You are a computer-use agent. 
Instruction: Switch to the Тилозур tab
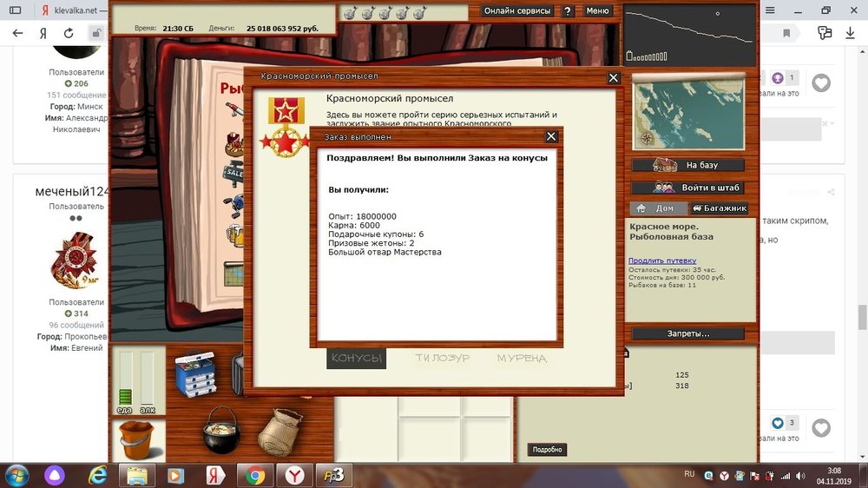click(442, 358)
